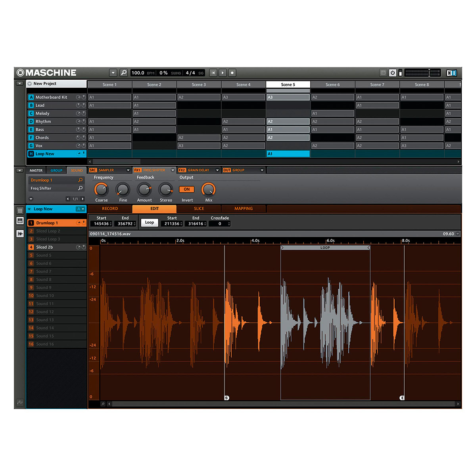
Task: Show keyboard view icon in left sidebar
Action: point(20,221)
